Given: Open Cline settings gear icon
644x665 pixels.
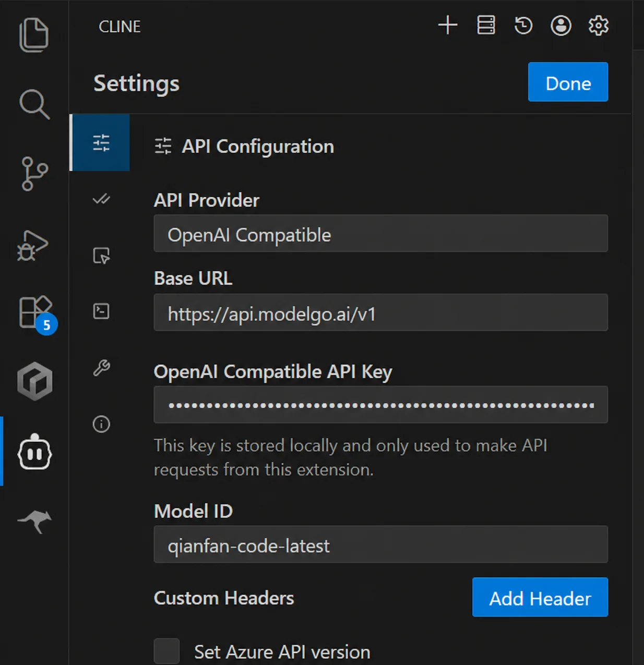Looking at the screenshot, I should tap(599, 25).
